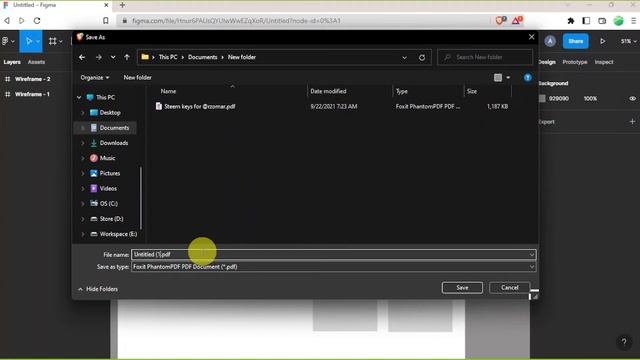Viewport: 640px width, 360px height.
Task: Open the browser wallet icon
Action: click(x=602, y=21)
